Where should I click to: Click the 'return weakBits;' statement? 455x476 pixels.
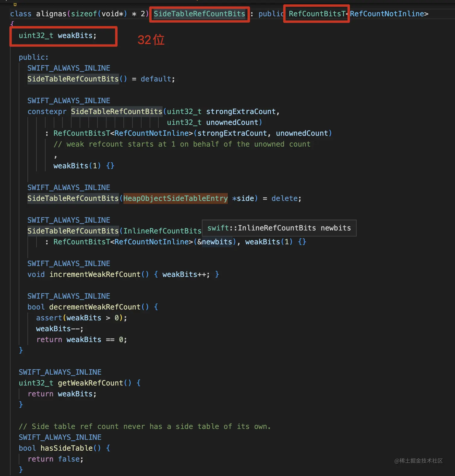[x=62, y=394]
